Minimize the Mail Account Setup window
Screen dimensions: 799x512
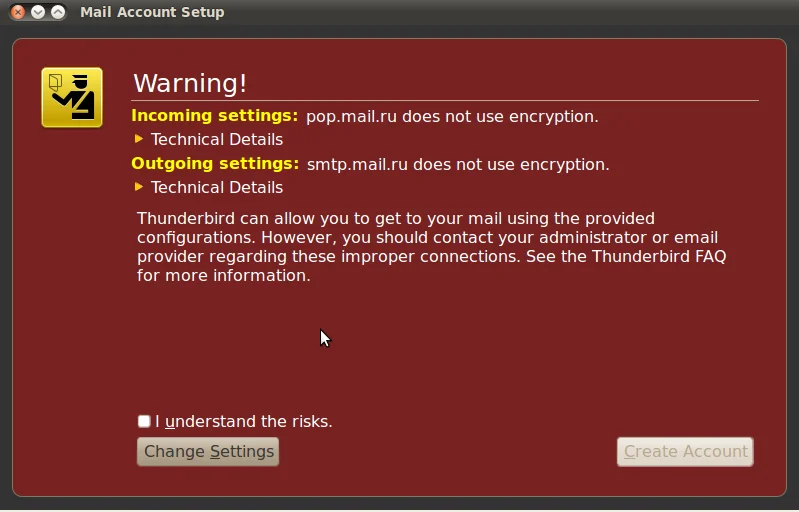pyautogui.click(x=38, y=12)
